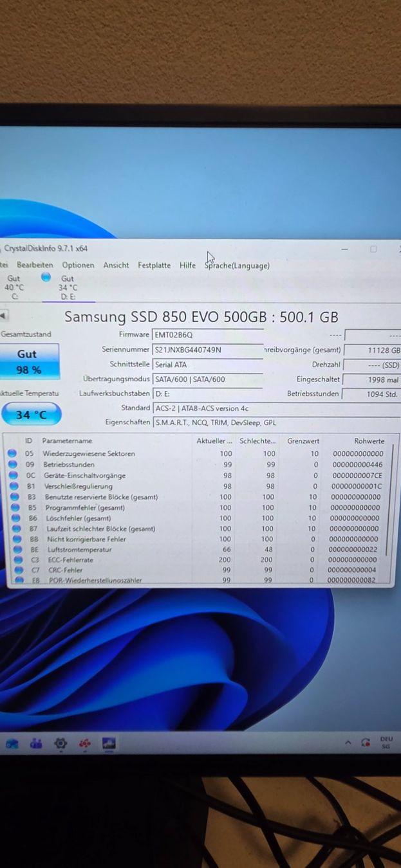Open the Ansicht menu

pyautogui.click(x=116, y=265)
